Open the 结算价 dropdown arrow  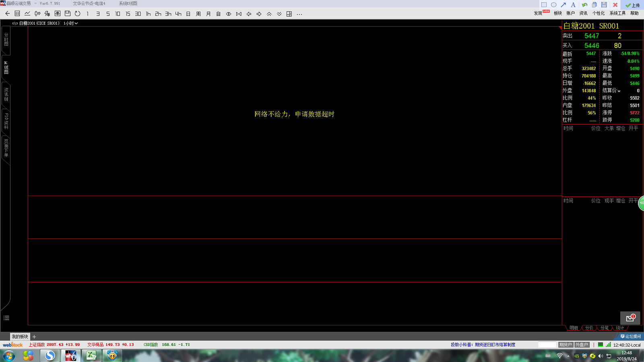pos(619,91)
